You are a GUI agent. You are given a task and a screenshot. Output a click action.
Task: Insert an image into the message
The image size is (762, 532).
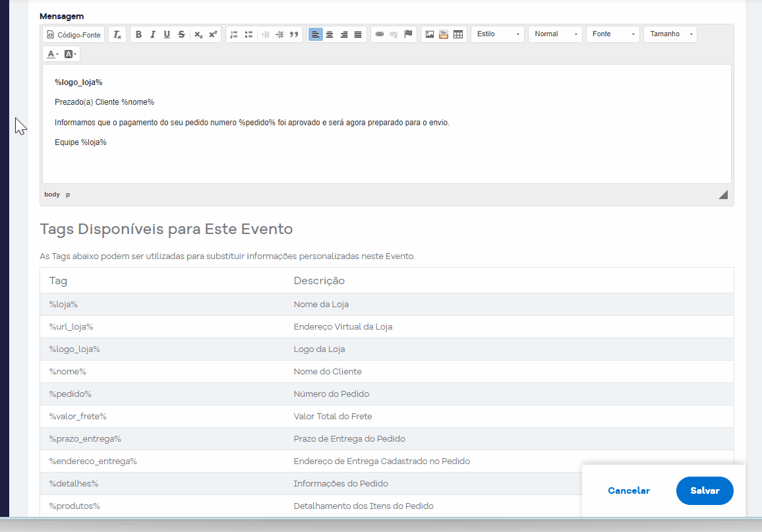(430, 34)
